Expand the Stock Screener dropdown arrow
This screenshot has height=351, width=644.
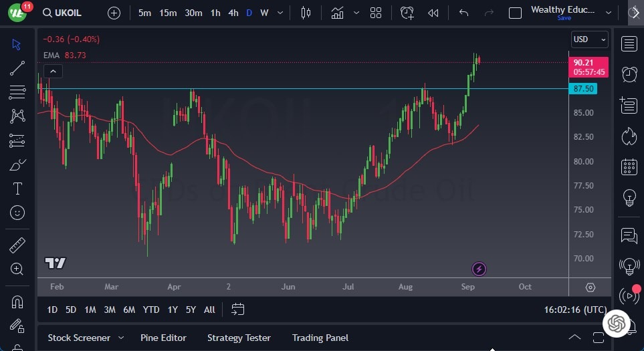coord(121,338)
